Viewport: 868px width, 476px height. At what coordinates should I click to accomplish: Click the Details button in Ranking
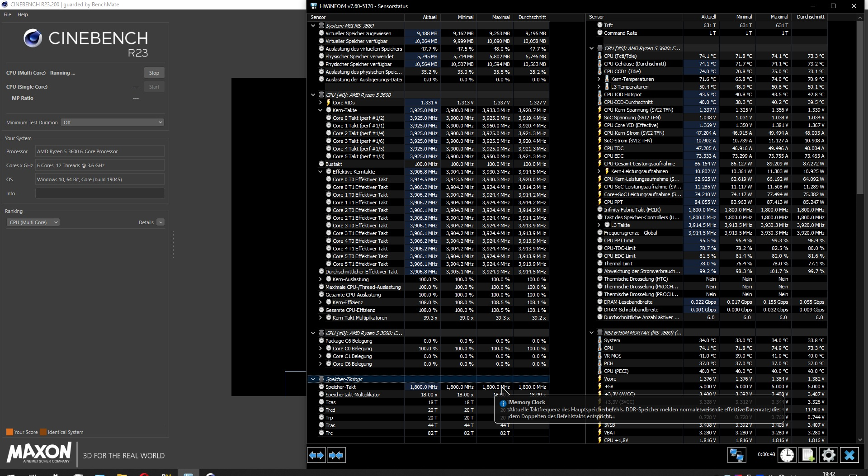pyautogui.click(x=146, y=222)
